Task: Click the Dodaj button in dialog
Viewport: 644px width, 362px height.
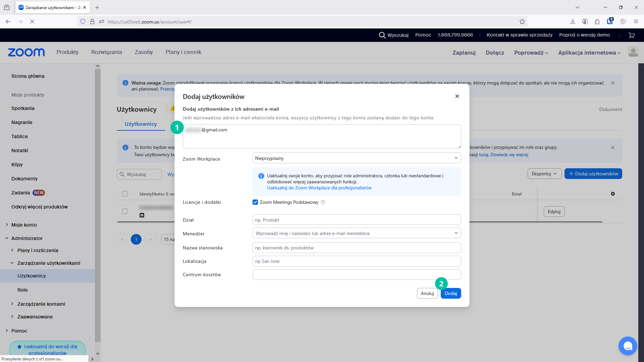Action: [x=451, y=293]
